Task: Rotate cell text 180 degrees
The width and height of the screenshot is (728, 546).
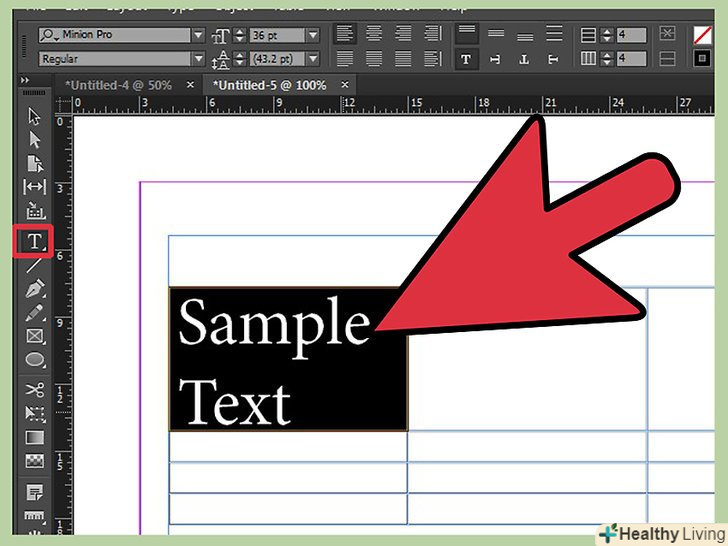Action: point(525,59)
